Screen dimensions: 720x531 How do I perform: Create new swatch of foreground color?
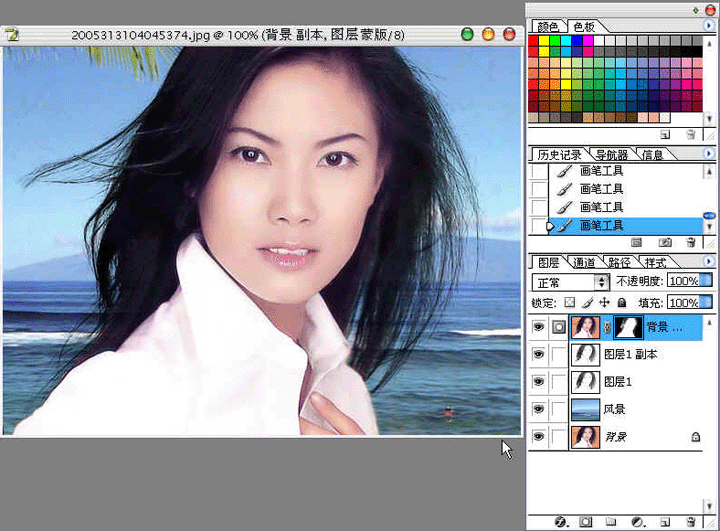pyautogui.click(x=665, y=134)
